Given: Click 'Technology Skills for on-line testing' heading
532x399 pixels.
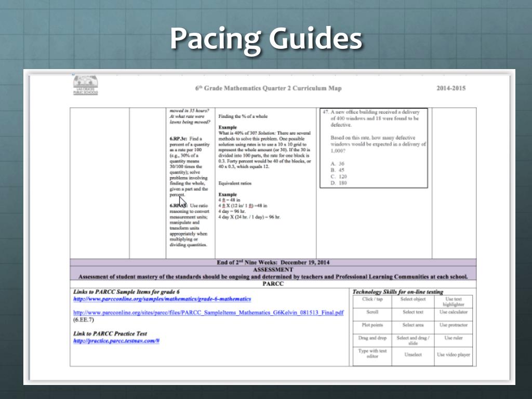Looking at the screenshot, I should [x=397, y=292].
